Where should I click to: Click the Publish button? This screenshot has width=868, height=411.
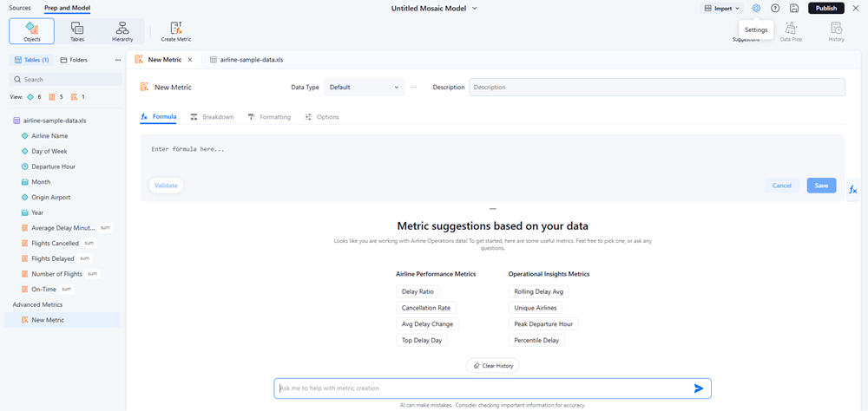(x=825, y=9)
